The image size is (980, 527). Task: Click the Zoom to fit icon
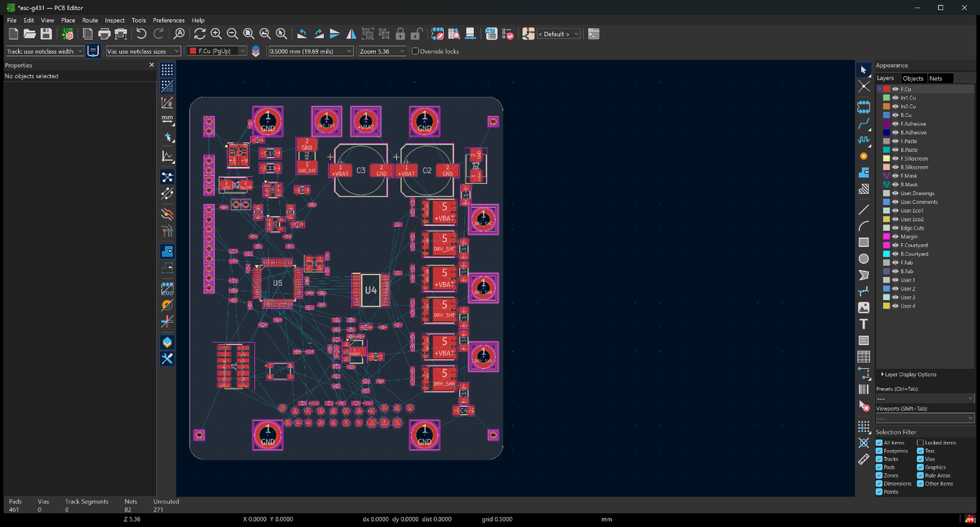[x=248, y=34]
